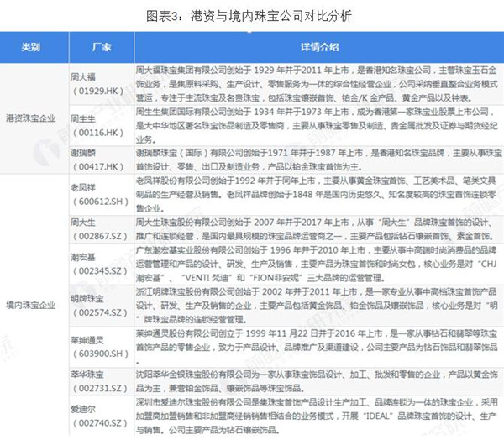Select the 厂家 column header
Image resolution: width=504 pixels, height=440 pixels.
[x=100, y=45]
